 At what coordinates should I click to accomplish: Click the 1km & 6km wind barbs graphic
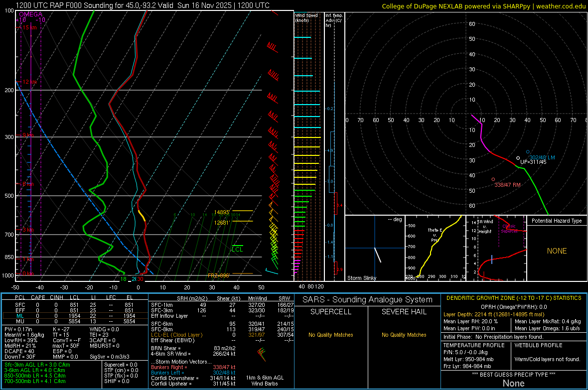[262, 354]
